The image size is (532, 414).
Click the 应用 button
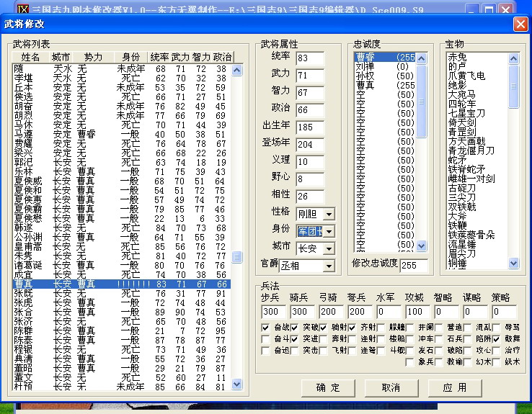[x=453, y=387]
